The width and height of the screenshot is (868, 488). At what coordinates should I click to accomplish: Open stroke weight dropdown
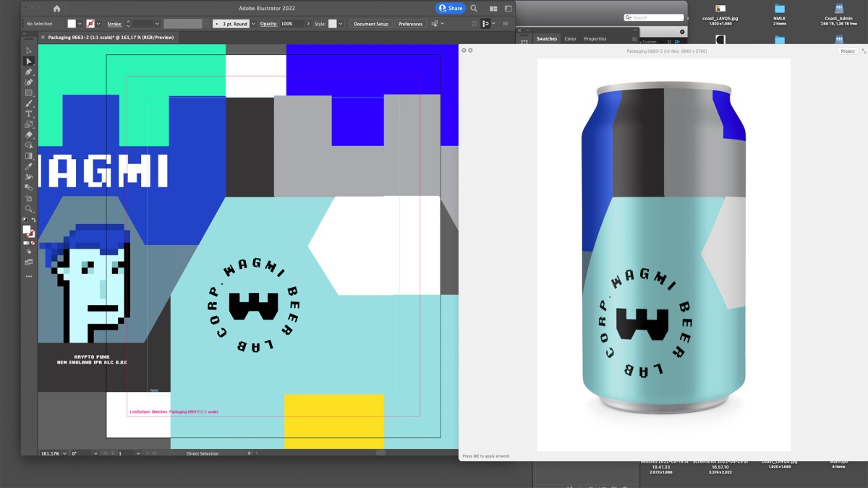click(157, 24)
